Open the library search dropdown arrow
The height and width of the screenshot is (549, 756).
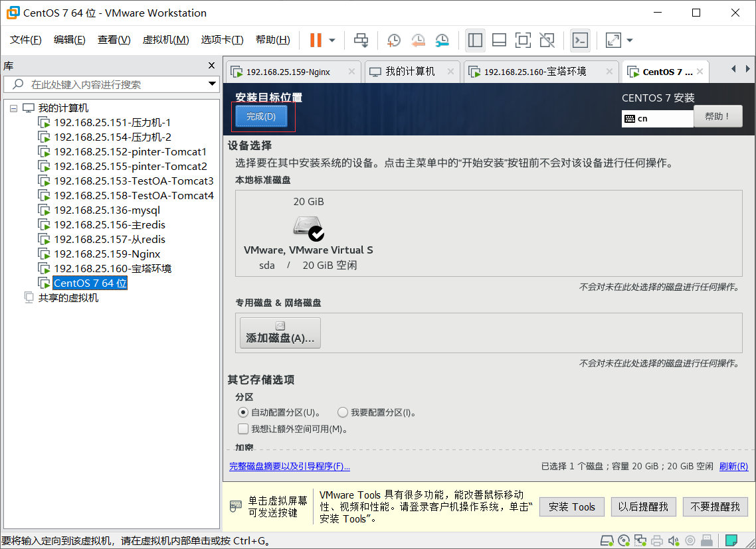pos(212,84)
